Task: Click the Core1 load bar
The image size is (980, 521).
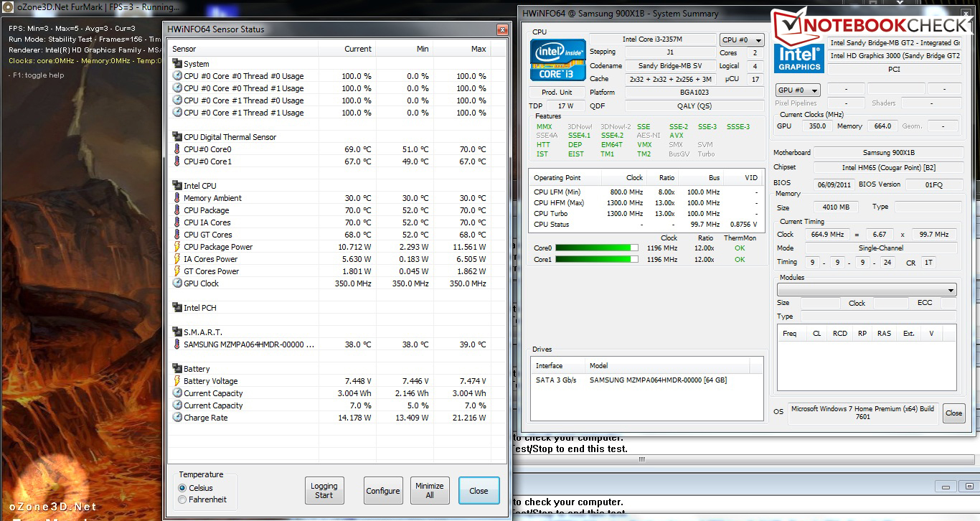Action: coord(597,259)
